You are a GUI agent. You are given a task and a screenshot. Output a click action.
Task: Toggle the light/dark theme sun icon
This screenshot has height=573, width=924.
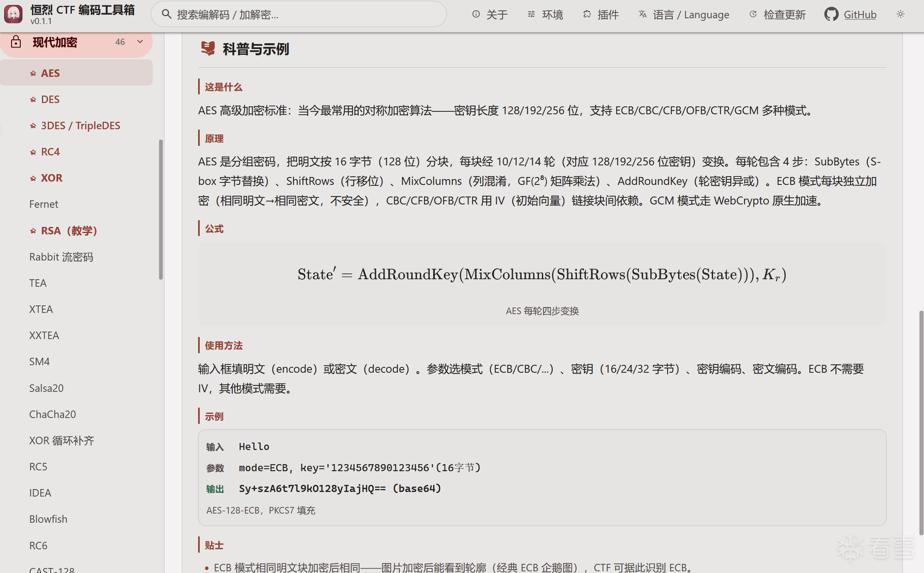(900, 14)
